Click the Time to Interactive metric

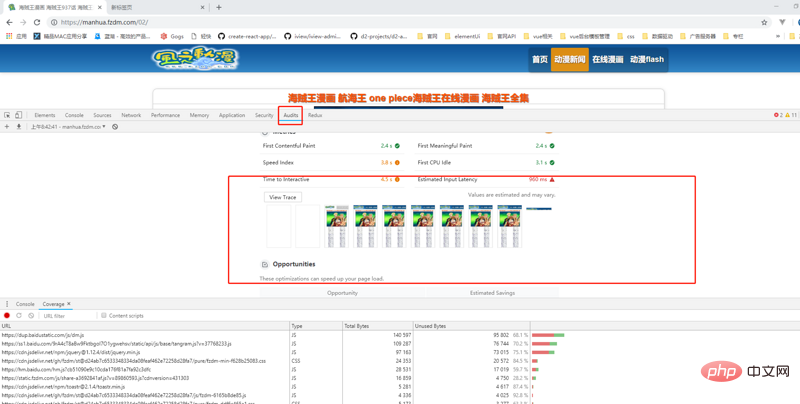331,180
